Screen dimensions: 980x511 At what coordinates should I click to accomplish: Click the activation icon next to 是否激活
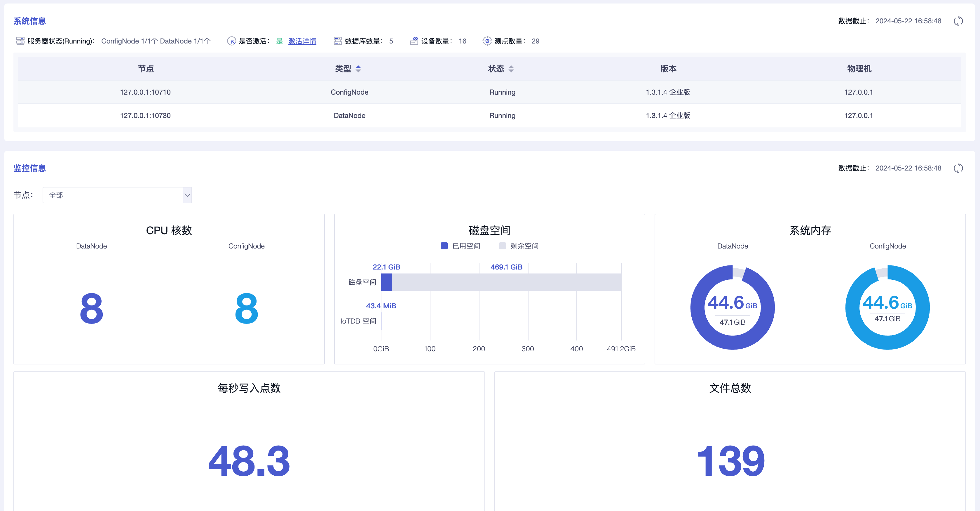[x=232, y=41]
